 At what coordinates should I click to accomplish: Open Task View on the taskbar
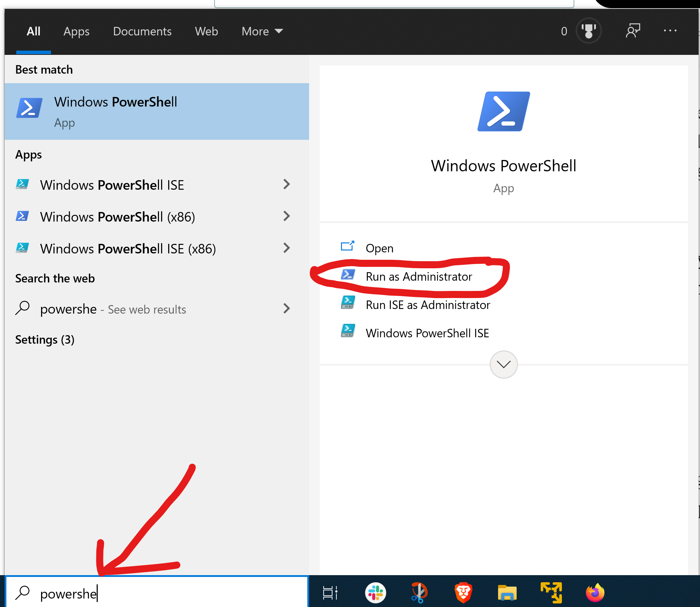point(330,593)
